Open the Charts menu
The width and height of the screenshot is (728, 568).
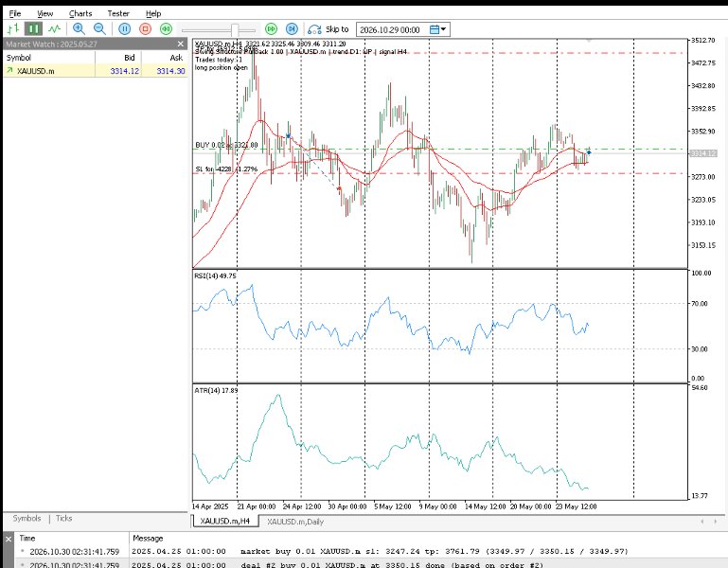80,13
